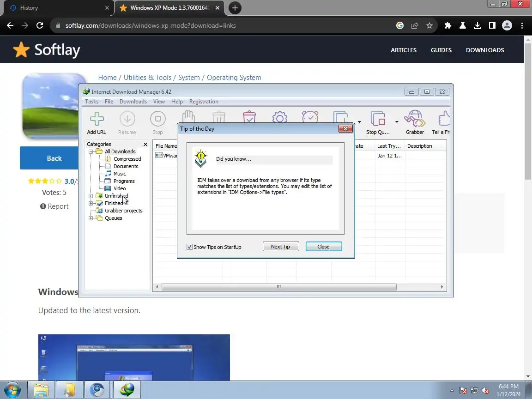Bookmark this page with star icon

coord(429,25)
